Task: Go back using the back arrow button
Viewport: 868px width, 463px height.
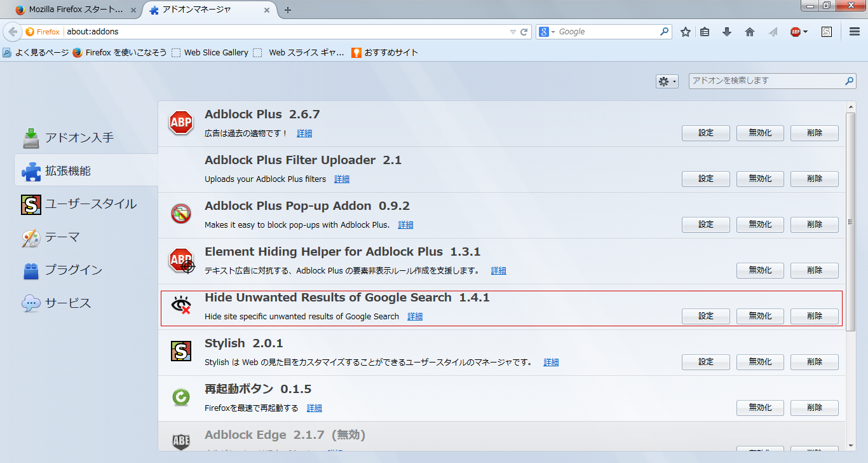Action: tap(13, 32)
